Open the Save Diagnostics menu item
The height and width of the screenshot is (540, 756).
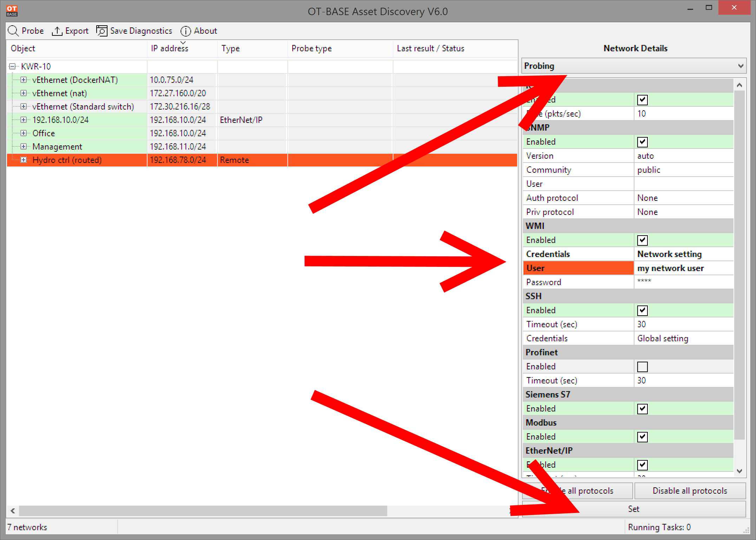point(134,31)
